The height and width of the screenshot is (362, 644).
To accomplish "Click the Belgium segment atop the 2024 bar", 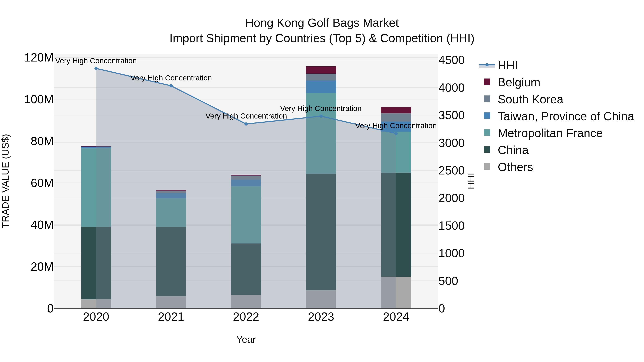I will click(x=396, y=110).
